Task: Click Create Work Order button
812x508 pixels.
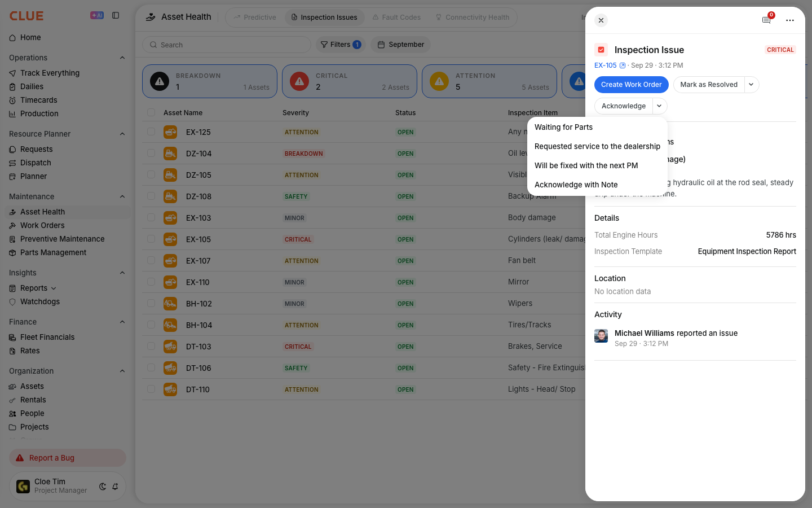Action: (632, 85)
